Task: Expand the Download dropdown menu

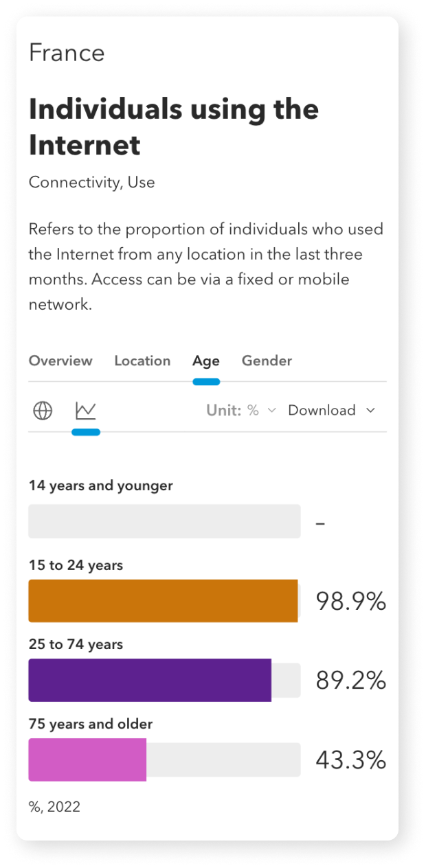Action: click(x=332, y=411)
